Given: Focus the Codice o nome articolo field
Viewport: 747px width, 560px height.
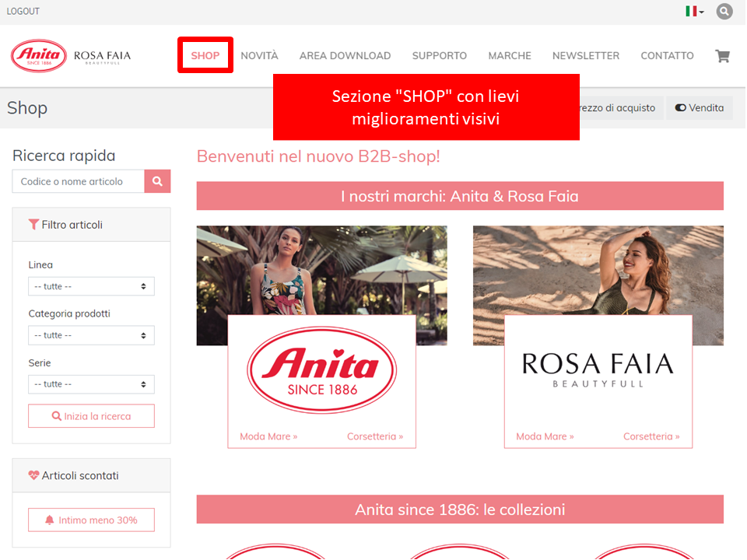Looking at the screenshot, I should point(78,181).
